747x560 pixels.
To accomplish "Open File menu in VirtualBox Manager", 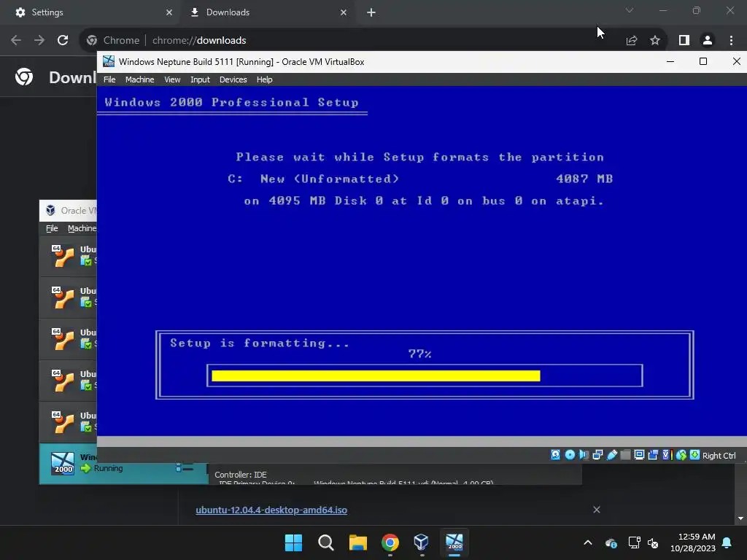I will [52, 228].
